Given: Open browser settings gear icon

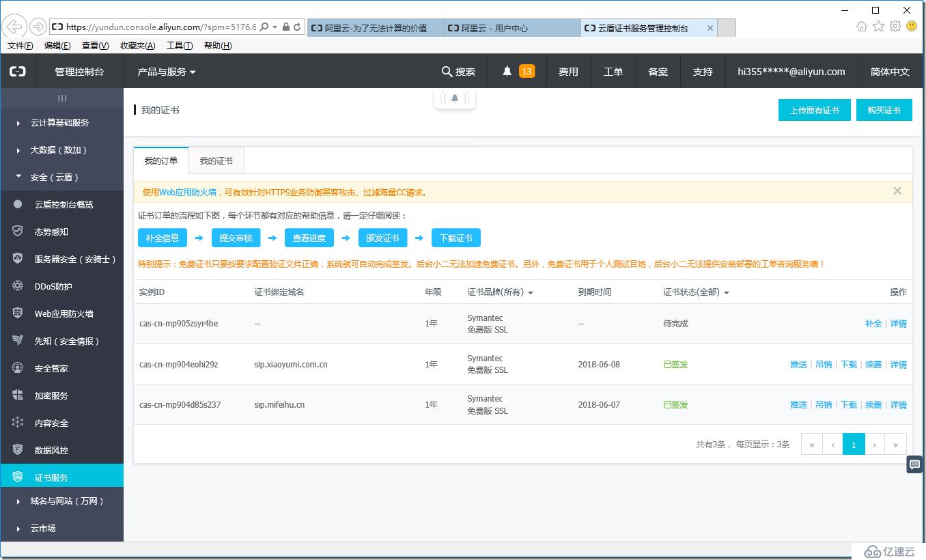Looking at the screenshot, I should pos(895,27).
